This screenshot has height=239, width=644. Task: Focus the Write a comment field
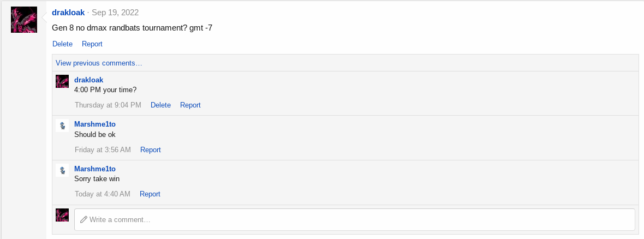tap(354, 220)
